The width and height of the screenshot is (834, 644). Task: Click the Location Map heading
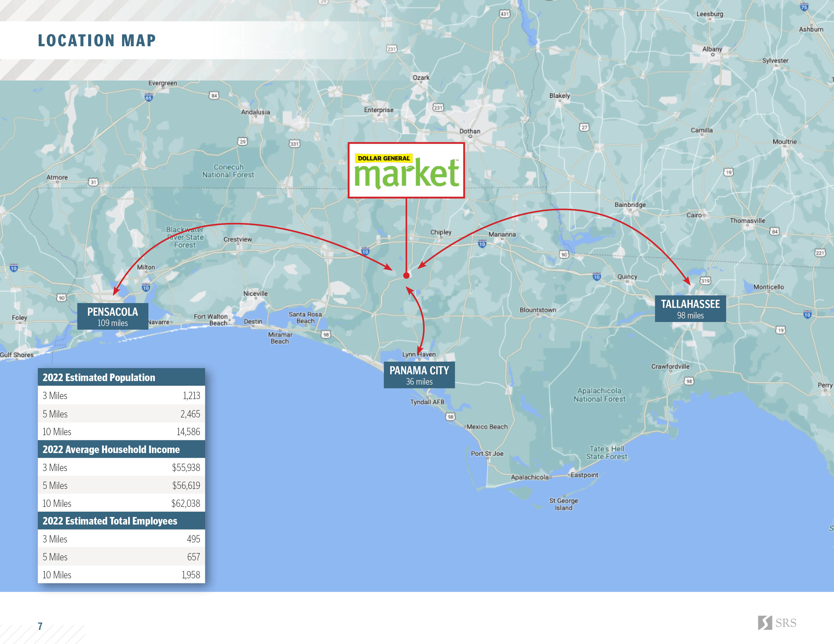97,40
